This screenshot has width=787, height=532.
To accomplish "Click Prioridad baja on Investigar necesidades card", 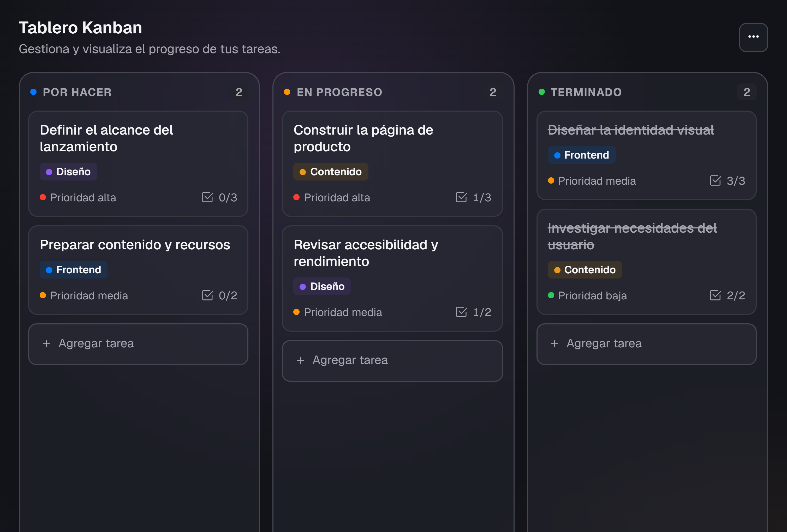I will (x=588, y=295).
